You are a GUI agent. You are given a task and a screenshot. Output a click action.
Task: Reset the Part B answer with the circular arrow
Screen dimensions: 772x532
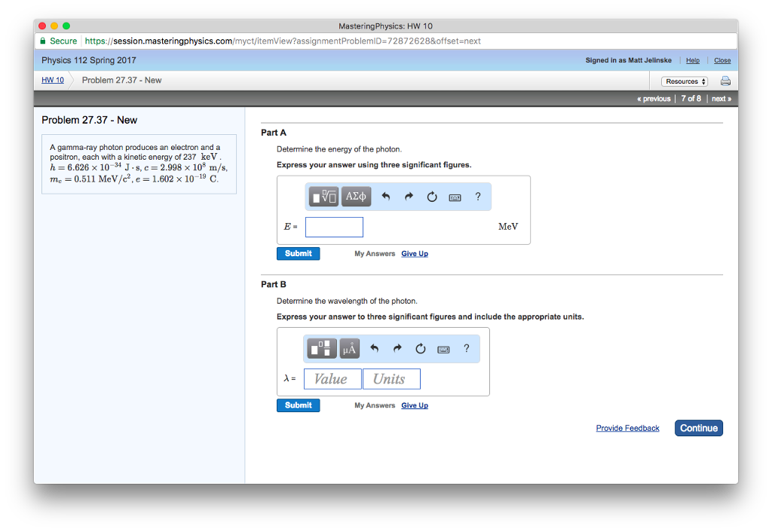click(420, 349)
